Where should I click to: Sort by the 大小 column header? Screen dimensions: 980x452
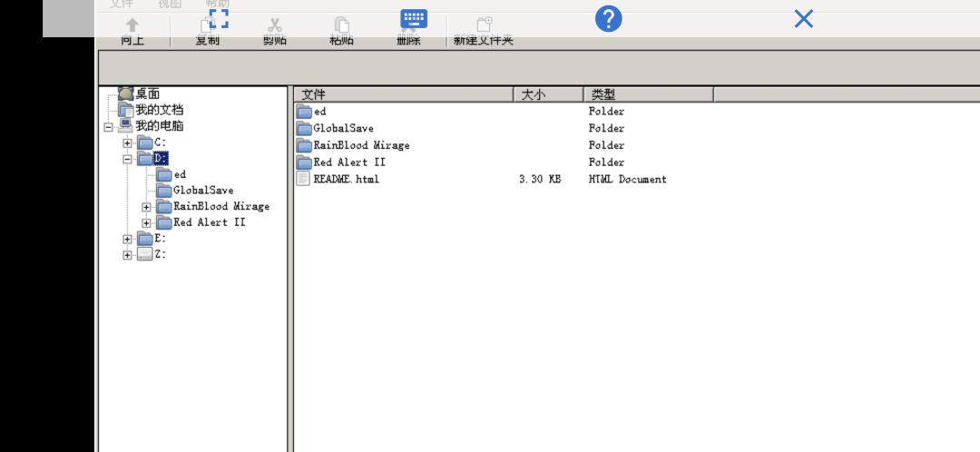pyautogui.click(x=548, y=94)
